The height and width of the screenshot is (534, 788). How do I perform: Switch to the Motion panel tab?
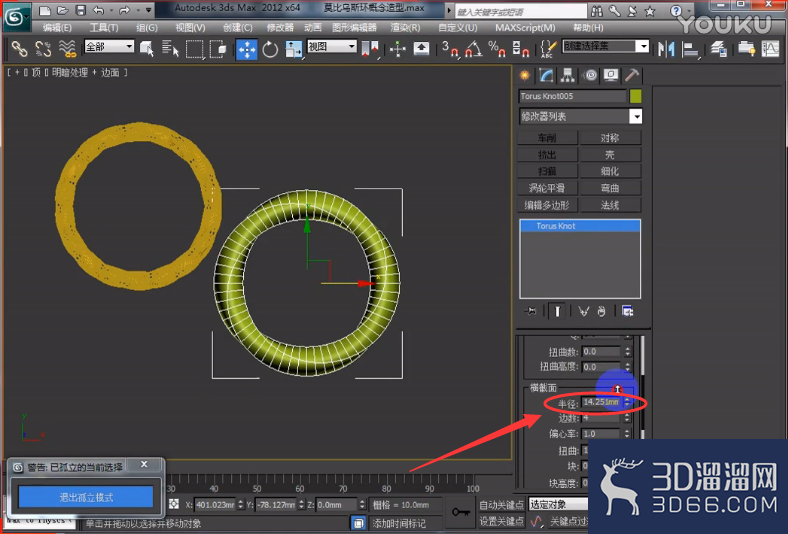tap(590, 75)
